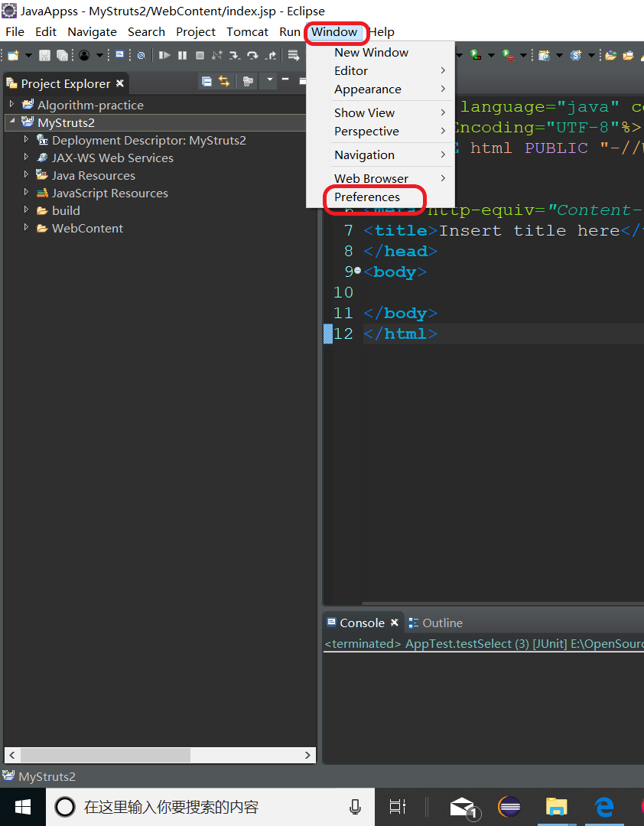This screenshot has width=644, height=826.
Task: Toggle Skip All Breakpoints icon
Action: 141,55
